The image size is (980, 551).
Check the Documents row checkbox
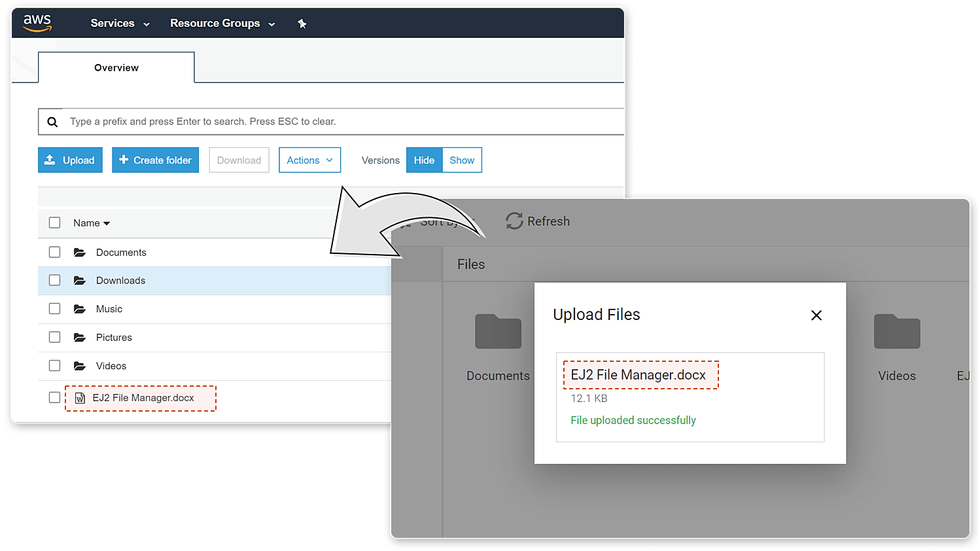(x=55, y=252)
